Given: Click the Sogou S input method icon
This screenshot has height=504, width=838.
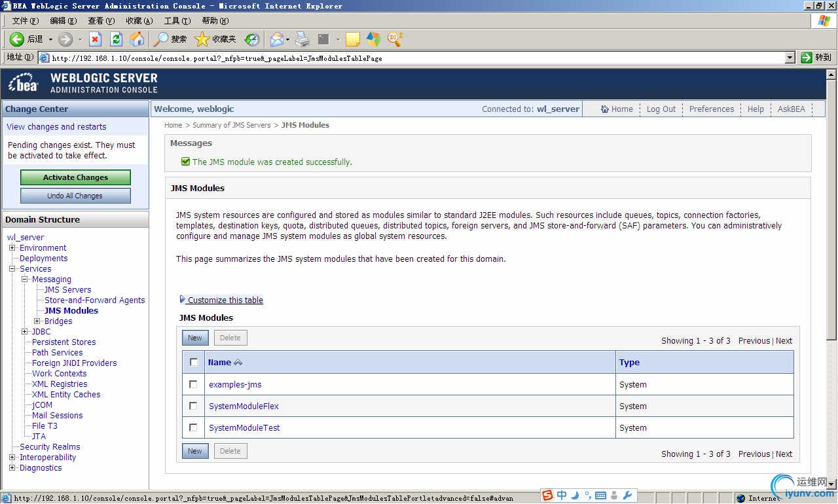Looking at the screenshot, I should pos(547,495).
